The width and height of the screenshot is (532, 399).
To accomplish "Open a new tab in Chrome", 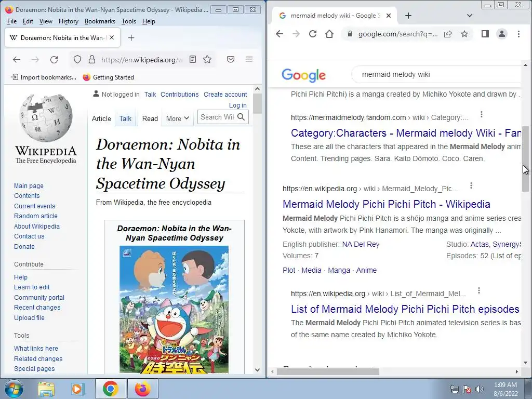I will [408, 16].
